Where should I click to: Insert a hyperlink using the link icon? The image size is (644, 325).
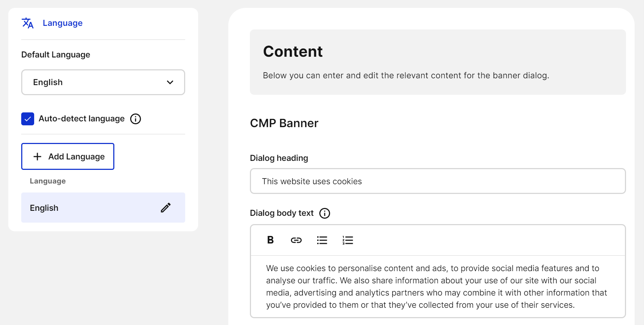[x=296, y=240]
